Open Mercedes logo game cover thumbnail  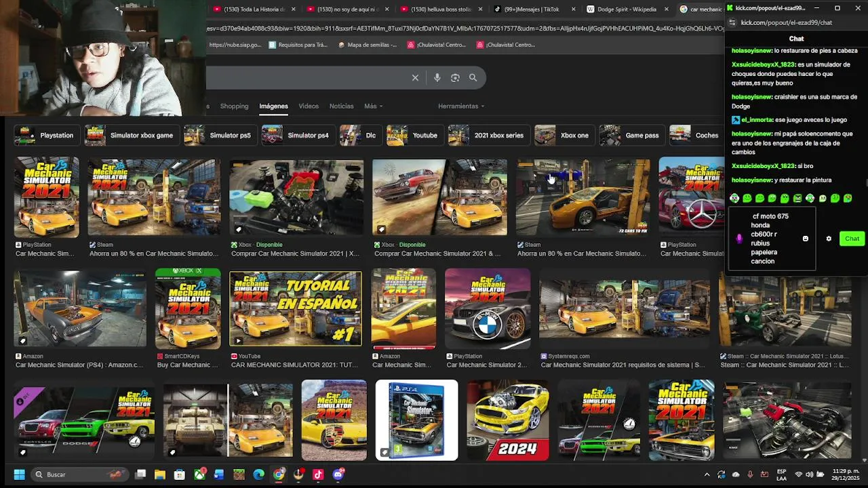coord(692,197)
